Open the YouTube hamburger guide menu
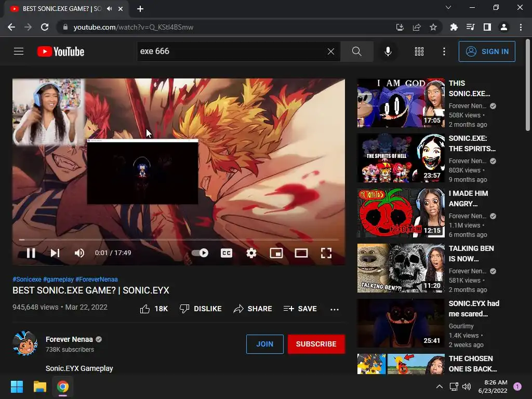Viewport: 532px width, 399px height. pyautogui.click(x=19, y=51)
